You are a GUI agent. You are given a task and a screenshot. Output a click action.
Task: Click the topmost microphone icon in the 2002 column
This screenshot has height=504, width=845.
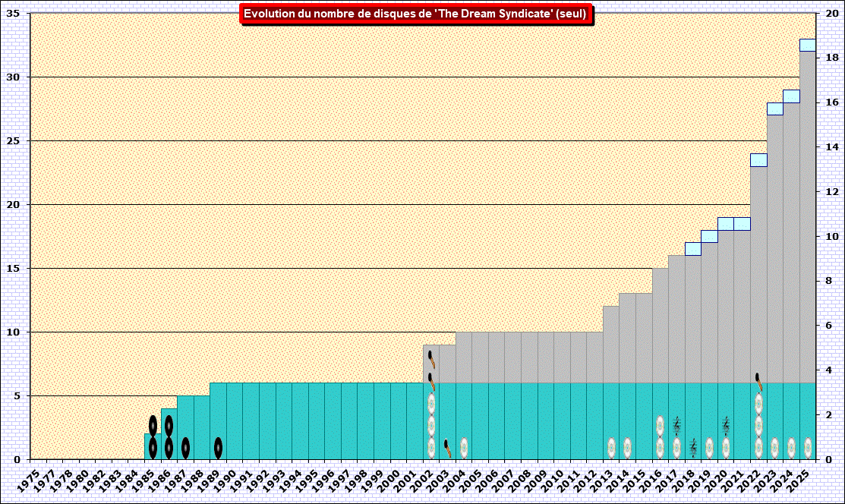click(x=431, y=358)
